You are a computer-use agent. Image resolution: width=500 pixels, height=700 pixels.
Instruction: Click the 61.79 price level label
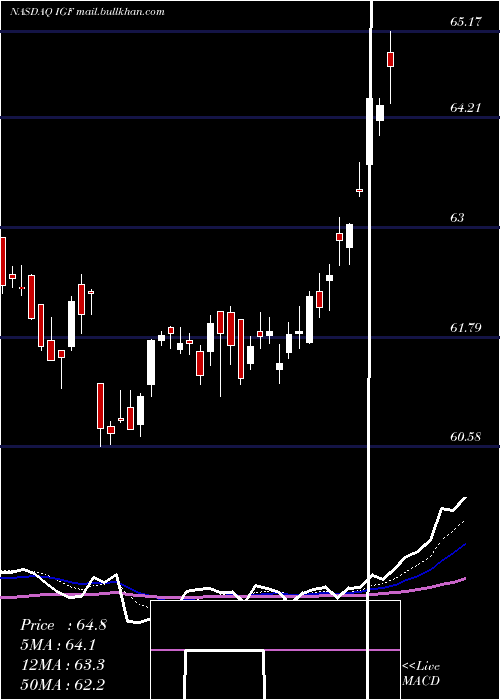coord(466,328)
